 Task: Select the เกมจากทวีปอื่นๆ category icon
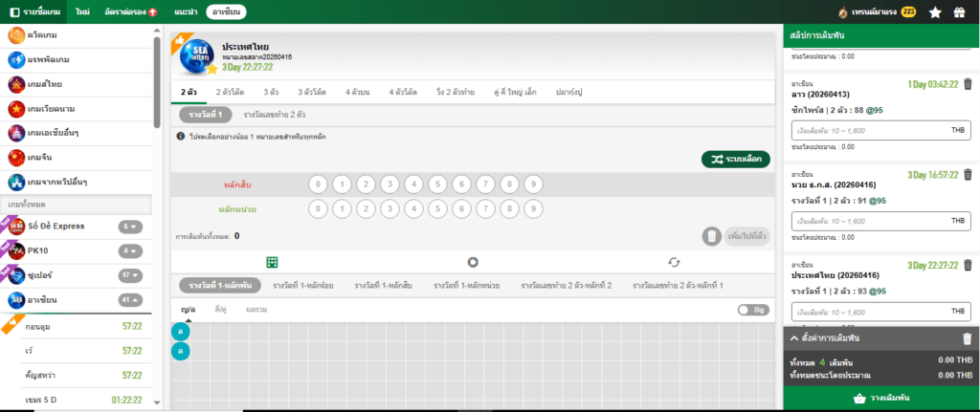click(x=16, y=183)
